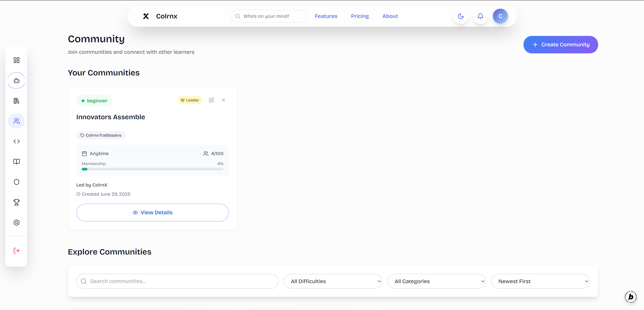Open the AI bot assistant sidebar icon
The width and height of the screenshot is (644, 310).
(17, 81)
